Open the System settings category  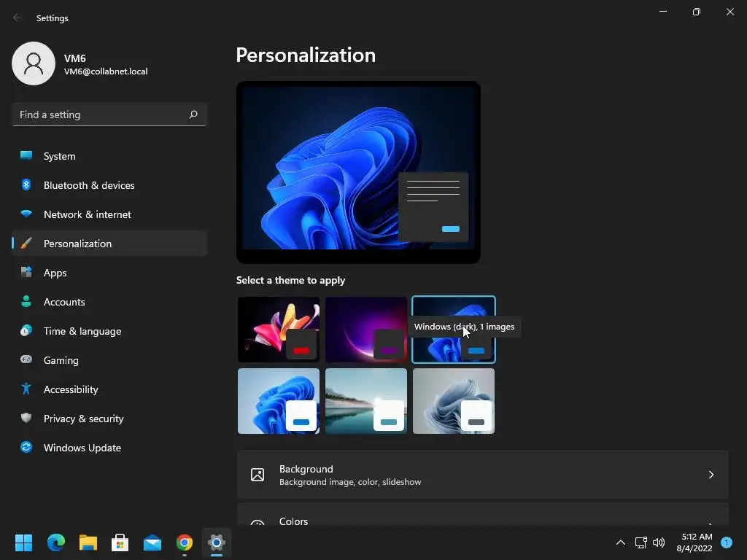pos(109,156)
